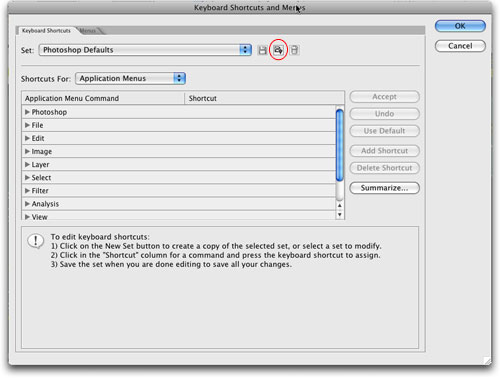Click the Shortcut column header
500x378 pixels.
[264, 98]
